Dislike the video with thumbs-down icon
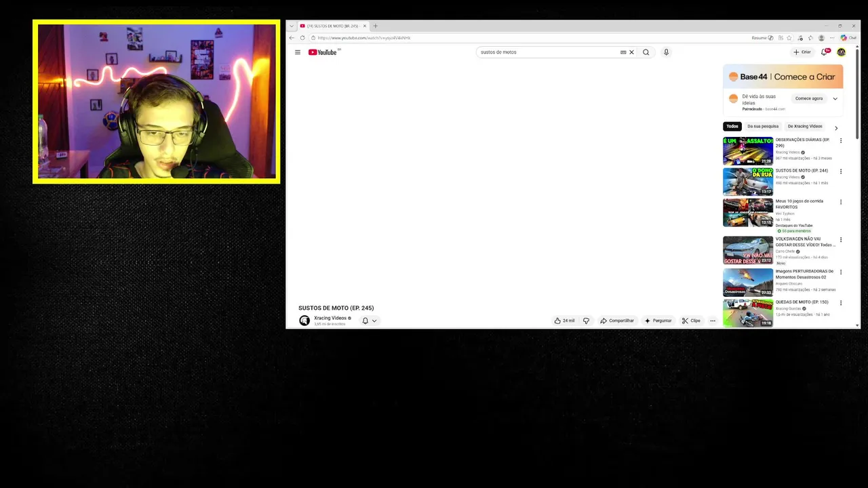868x488 pixels. pyautogui.click(x=587, y=321)
